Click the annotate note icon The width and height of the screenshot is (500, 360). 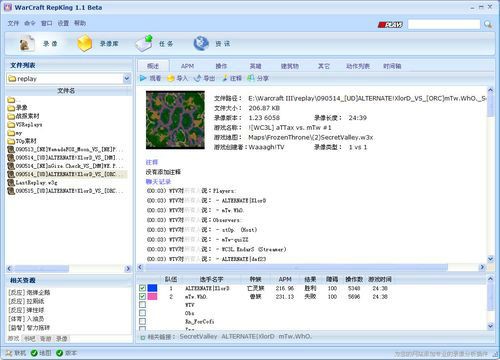225,78
